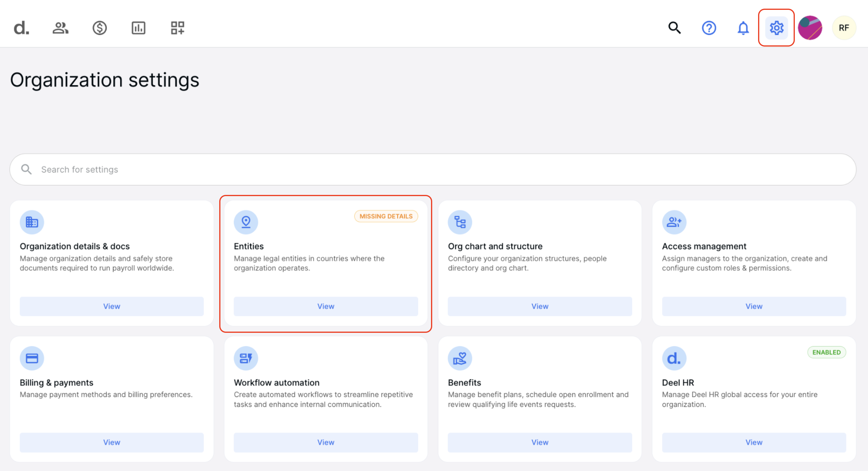Open the notifications bell

(743, 28)
